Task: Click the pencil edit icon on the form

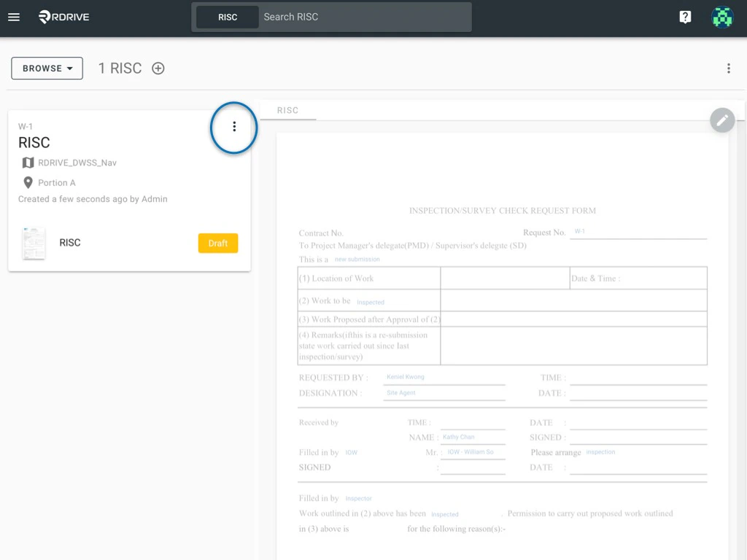Action: (721, 120)
